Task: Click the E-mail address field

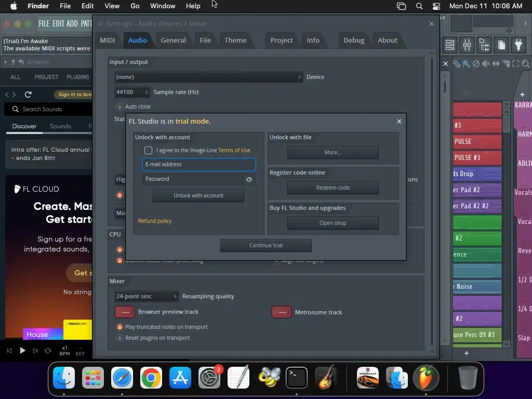Action: click(199, 165)
